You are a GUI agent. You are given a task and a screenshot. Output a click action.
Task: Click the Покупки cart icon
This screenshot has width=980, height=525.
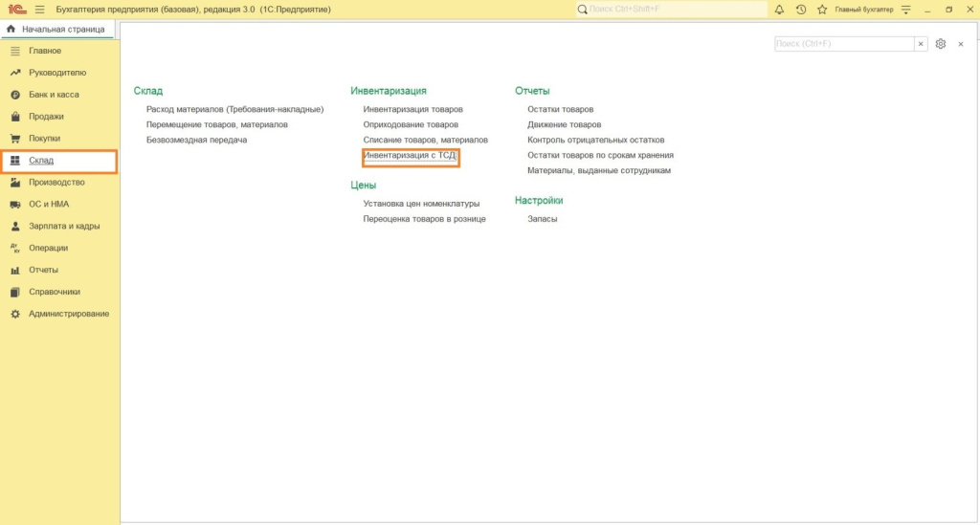[15, 138]
